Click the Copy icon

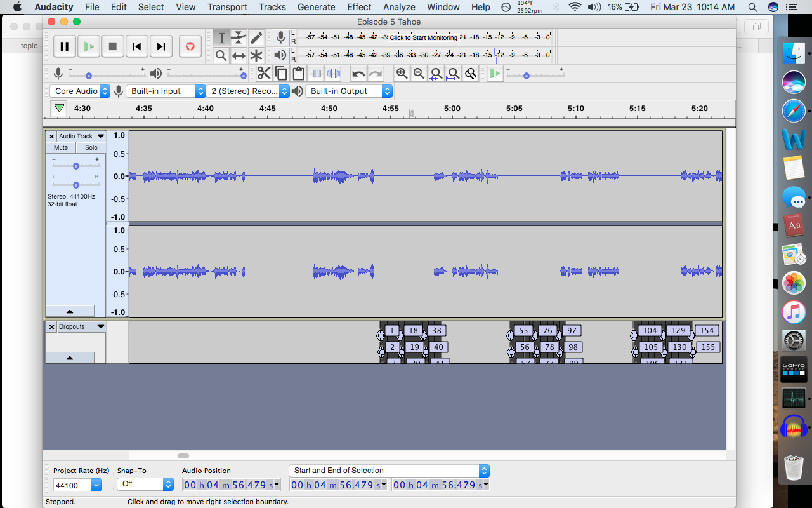(281, 74)
